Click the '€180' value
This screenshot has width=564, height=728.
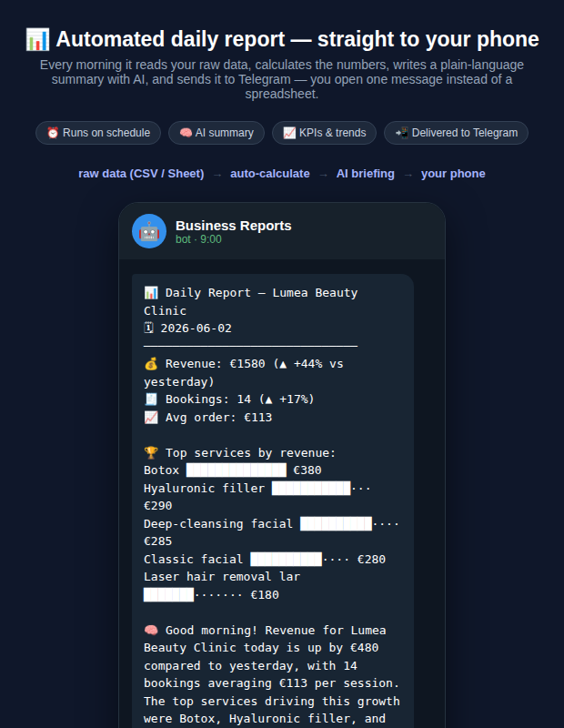pos(265,595)
